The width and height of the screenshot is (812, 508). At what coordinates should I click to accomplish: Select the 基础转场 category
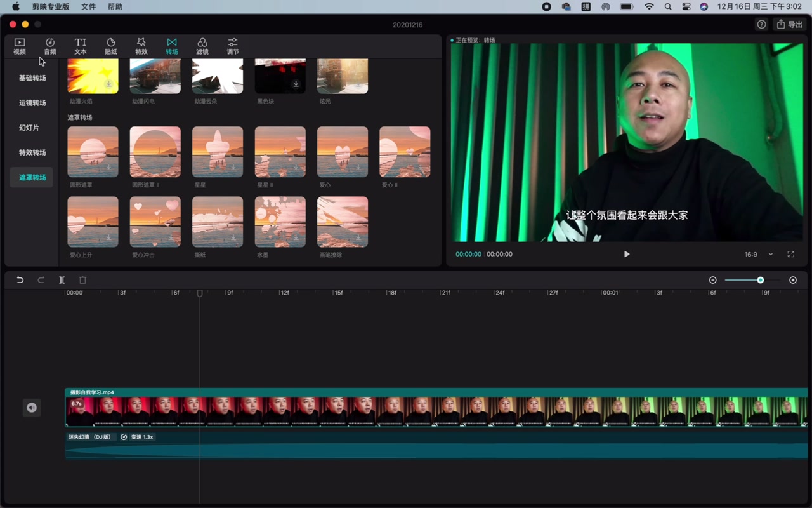32,78
